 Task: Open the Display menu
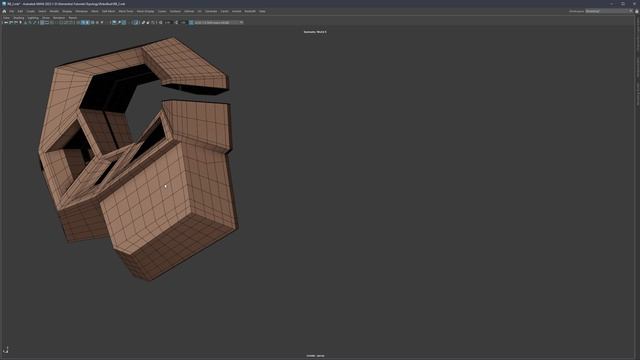(x=67, y=11)
